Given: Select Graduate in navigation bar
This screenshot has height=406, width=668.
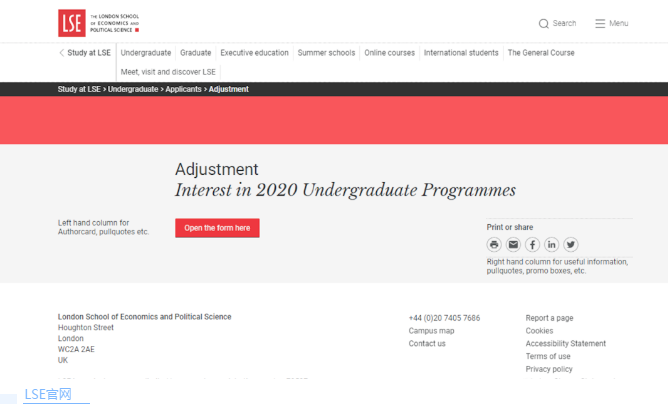Looking at the screenshot, I should click(196, 53).
